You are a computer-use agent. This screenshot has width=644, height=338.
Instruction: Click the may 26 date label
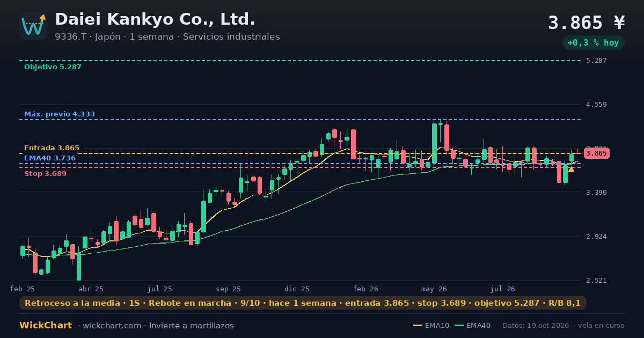tap(435, 289)
